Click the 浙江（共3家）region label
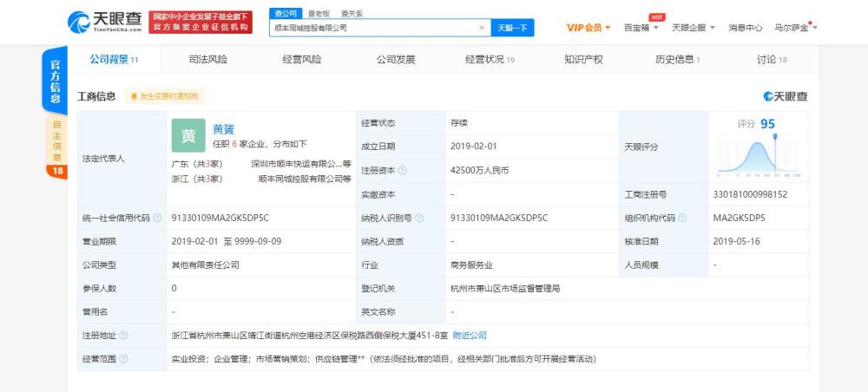 tap(198, 179)
